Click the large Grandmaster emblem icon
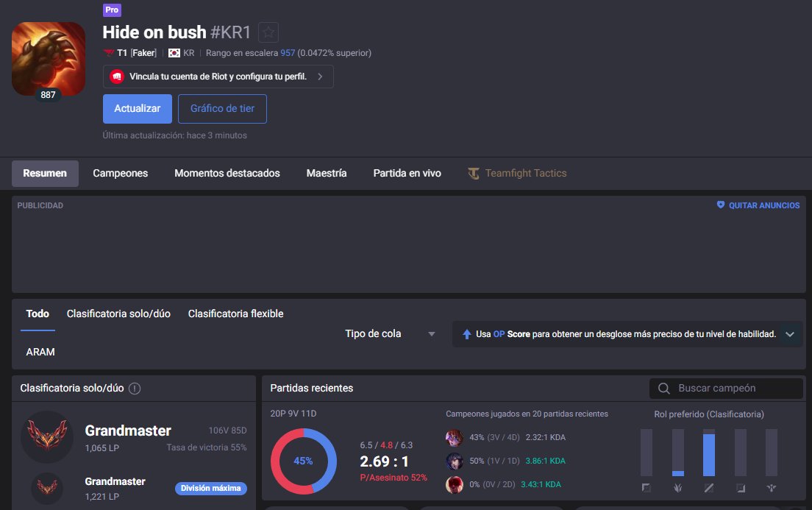 (x=47, y=436)
